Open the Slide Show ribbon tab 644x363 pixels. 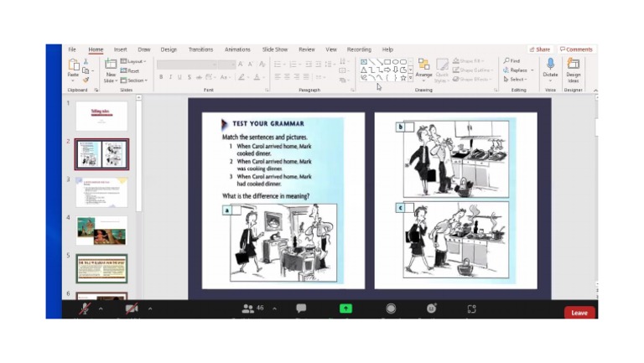(x=274, y=49)
